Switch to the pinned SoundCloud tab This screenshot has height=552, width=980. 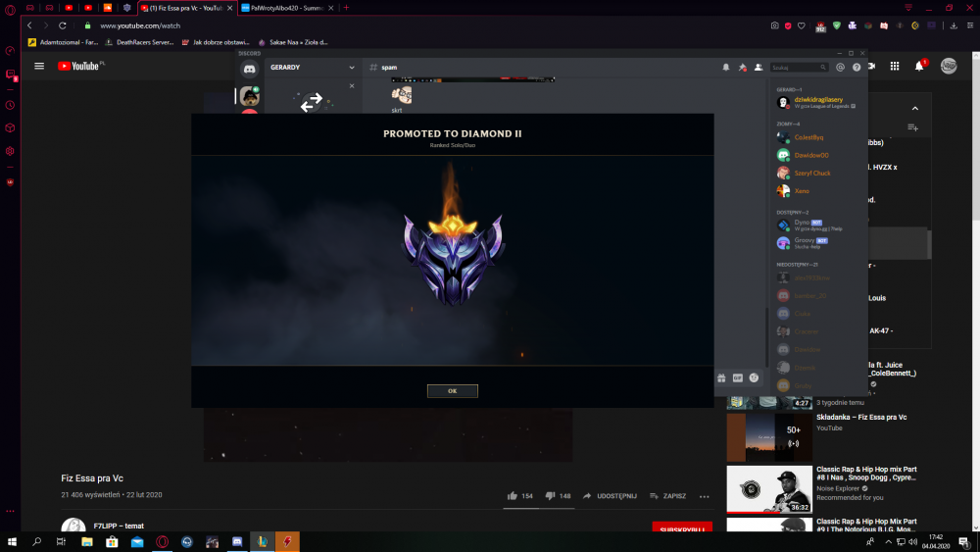click(x=108, y=8)
